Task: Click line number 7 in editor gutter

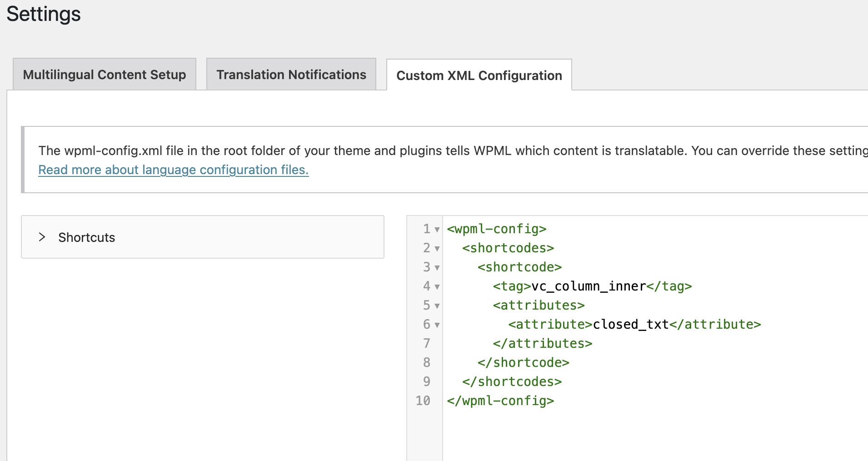Action: [426, 343]
